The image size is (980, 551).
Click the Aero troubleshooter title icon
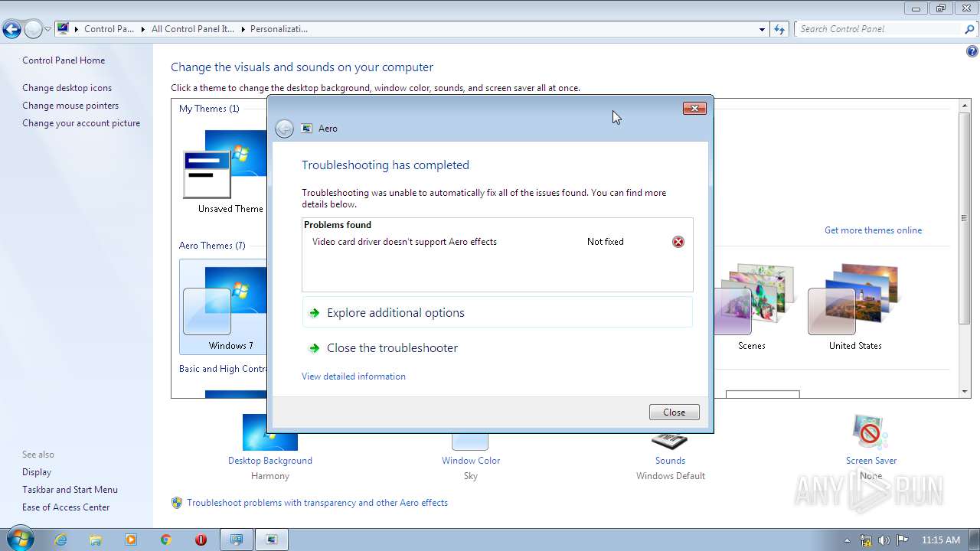[x=307, y=129]
